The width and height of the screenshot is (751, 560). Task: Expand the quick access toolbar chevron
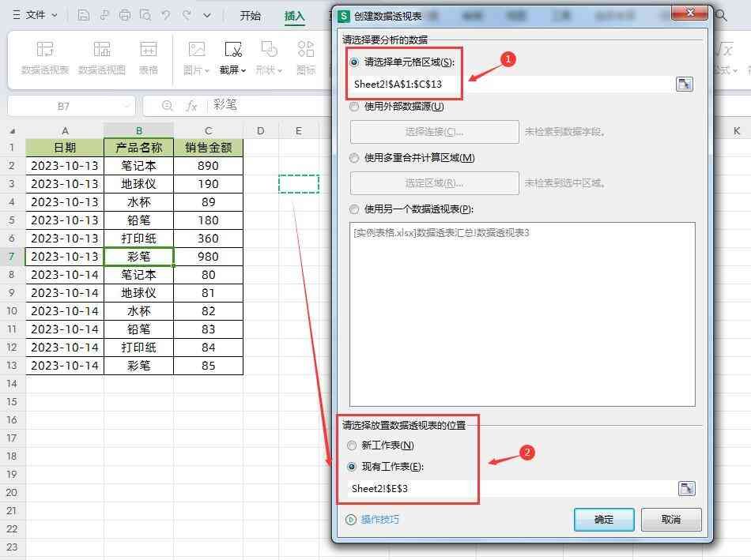point(207,15)
